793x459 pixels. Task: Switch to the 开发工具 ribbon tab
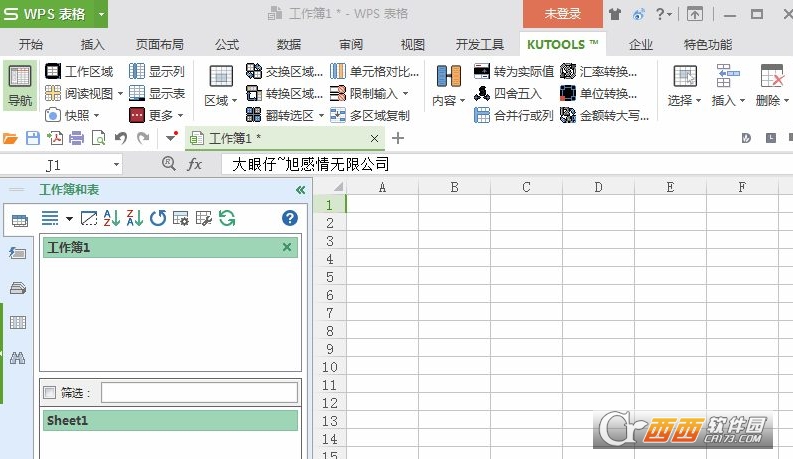point(479,44)
